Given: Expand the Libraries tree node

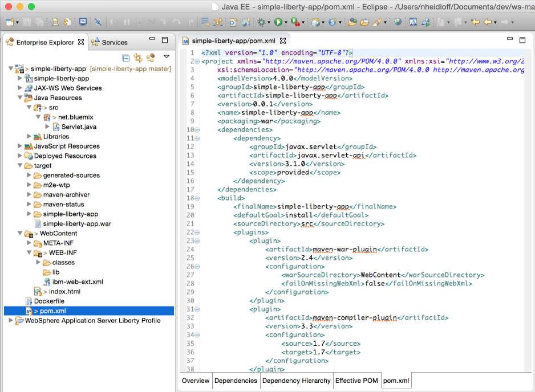Looking at the screenshot, I should [x=29, y=136].
